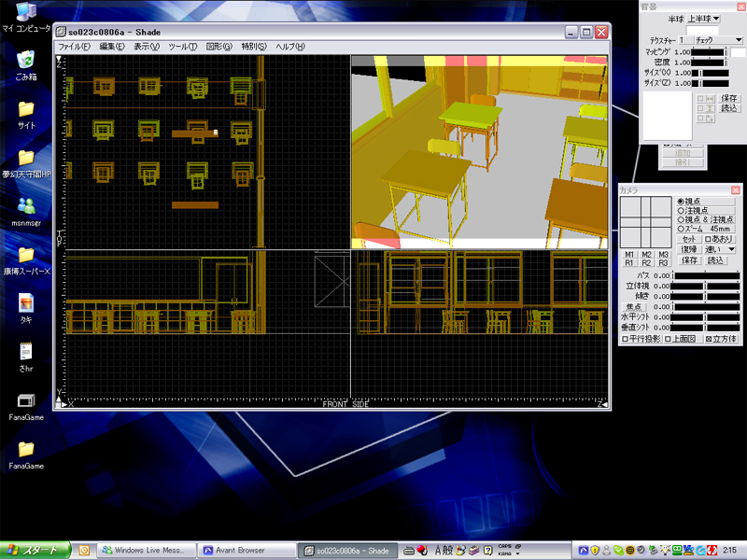Open the 編集(E) menu
Image resolution: width=747 pixels, height=560 pixels.
coord(112,47)
